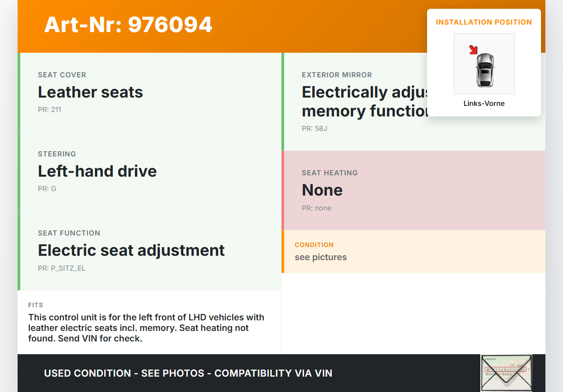Click the Installation Position heading
This screenshot has height=392, width=563.
[x=484, y=22]
